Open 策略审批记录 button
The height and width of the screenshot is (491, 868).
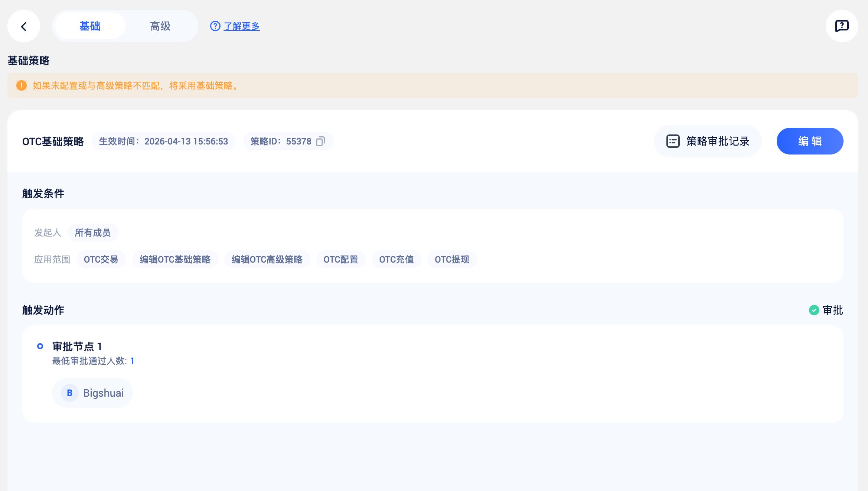(708, 141)
